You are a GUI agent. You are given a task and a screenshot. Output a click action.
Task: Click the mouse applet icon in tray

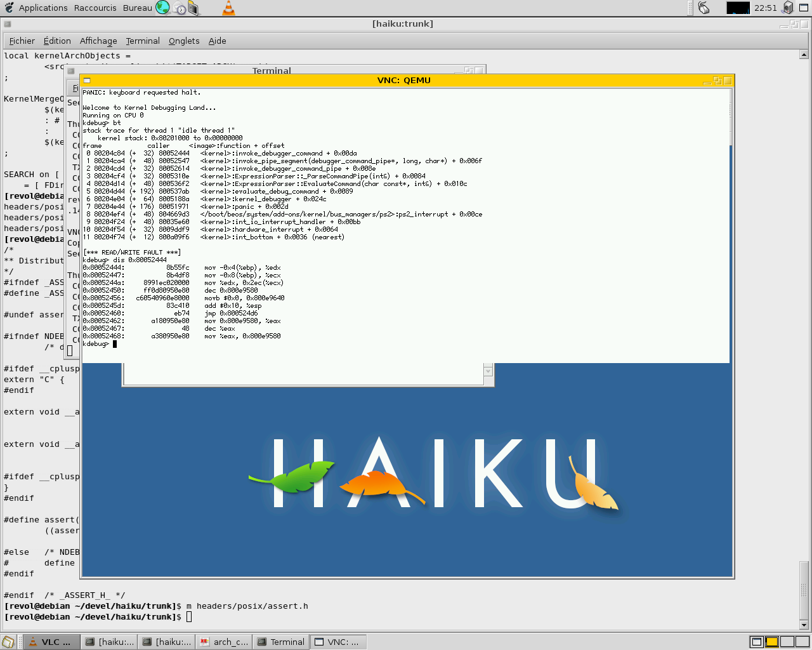(x=704, y=8)
